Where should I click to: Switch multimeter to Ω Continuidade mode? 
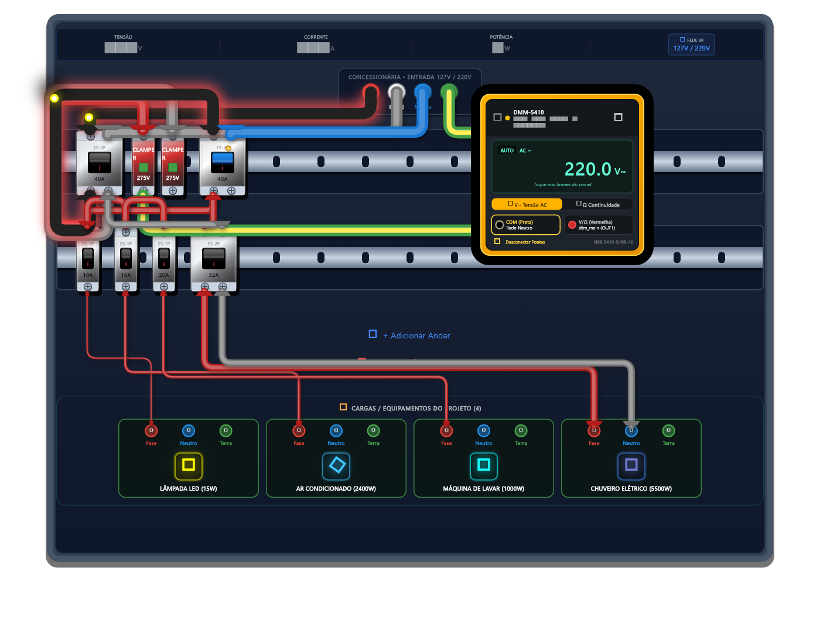(x=598, y=204)
